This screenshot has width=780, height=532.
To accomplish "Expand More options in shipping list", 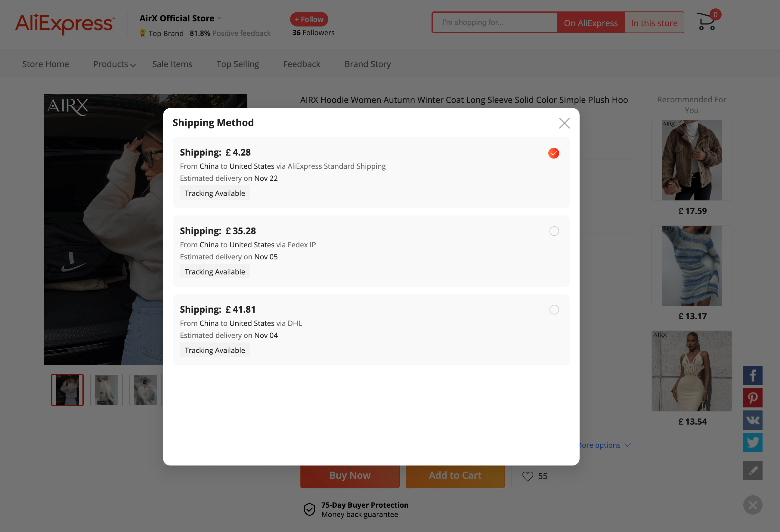I will (x=603, y=445).
